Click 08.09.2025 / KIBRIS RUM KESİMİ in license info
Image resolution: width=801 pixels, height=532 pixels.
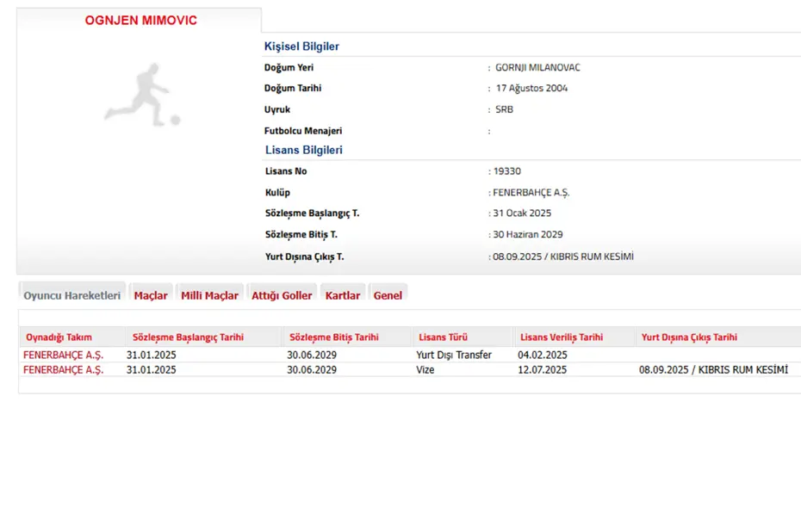(563, 257)
